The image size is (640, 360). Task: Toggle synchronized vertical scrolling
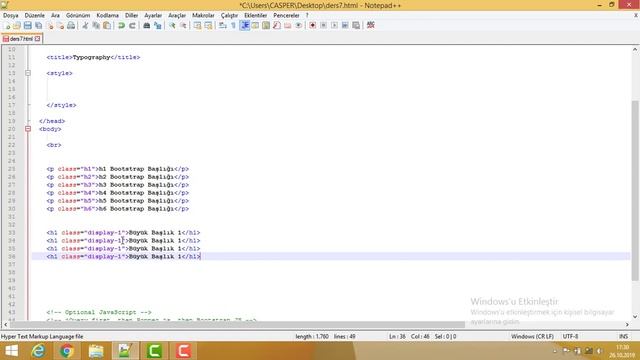(198, 26)
